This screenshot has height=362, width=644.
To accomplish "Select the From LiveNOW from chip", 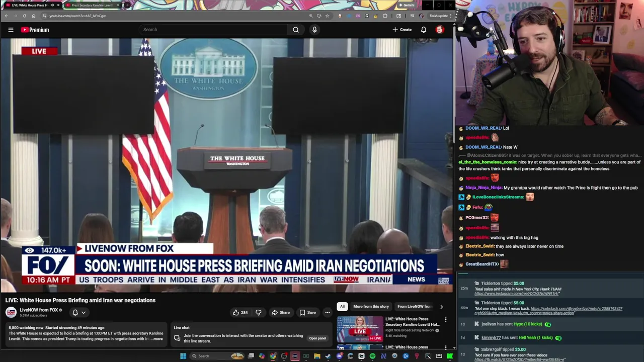I will (415, 306).
